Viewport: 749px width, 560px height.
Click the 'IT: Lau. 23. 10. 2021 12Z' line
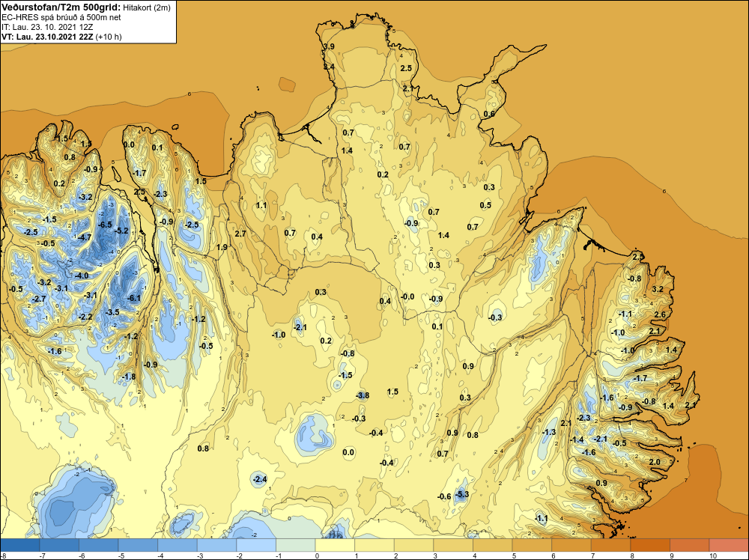coord(47,27)
